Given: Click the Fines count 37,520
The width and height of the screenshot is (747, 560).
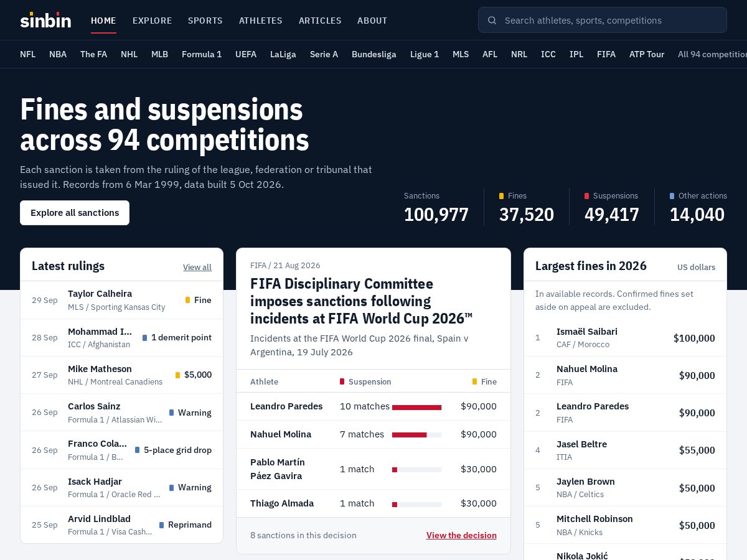Looking at the screenshot, I should point(527,215).
